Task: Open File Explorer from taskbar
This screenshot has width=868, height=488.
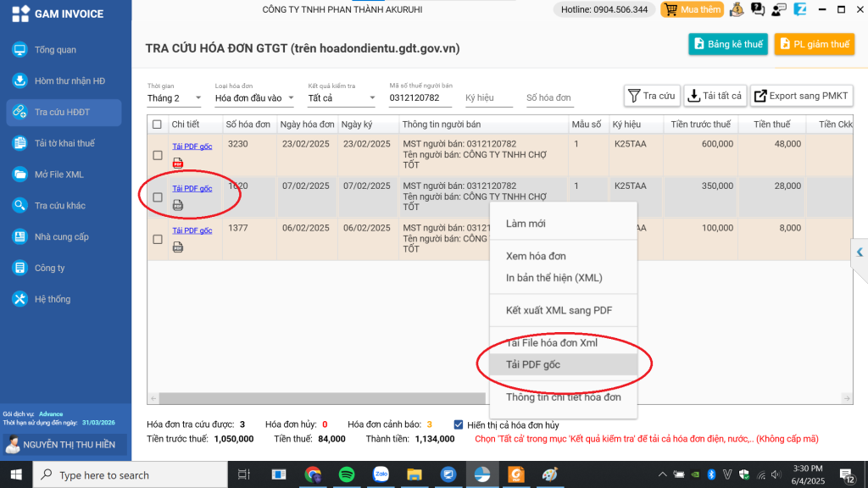Action: pyautogui.click(x=414, y=474)
